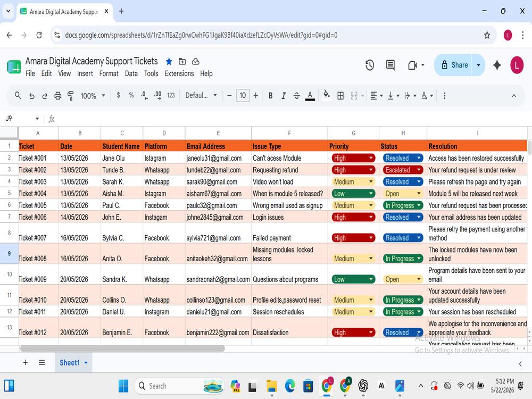The image size is (532, 399).
Task: Open File Explorer from the taskbar
Action: coord(271,386)
